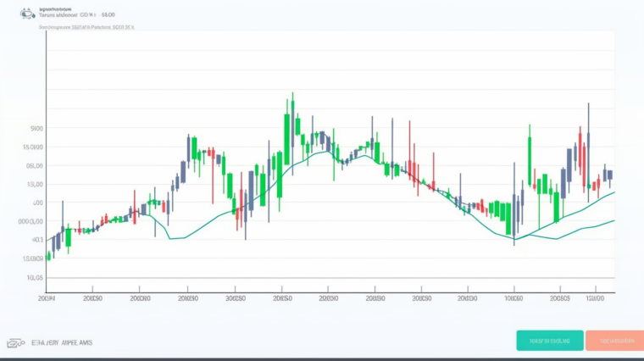The image size is (644, 361).
Task: Click the bottom price label on the y-axis
Action: tap(35, 277)
